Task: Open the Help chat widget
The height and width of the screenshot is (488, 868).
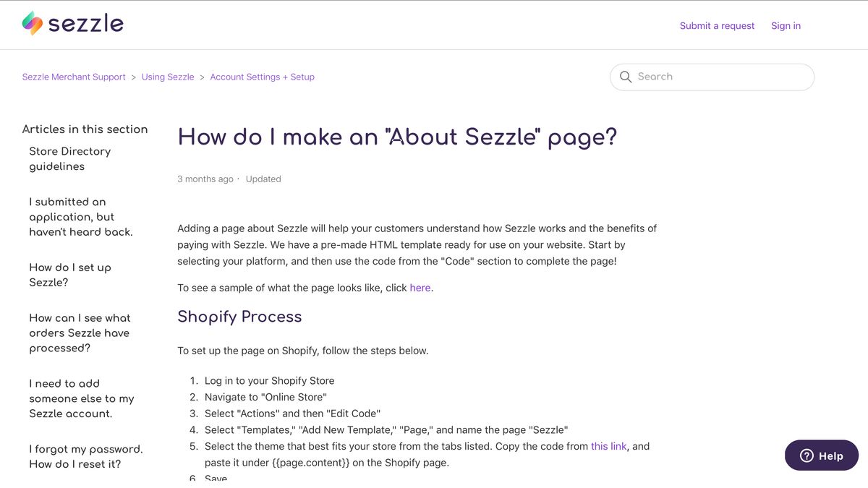Action: click(822, 455)
